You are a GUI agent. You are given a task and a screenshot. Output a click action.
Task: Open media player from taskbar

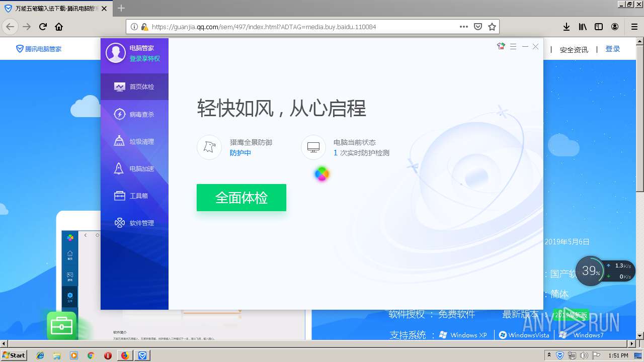pyautogui.click(x=74, y=355)
